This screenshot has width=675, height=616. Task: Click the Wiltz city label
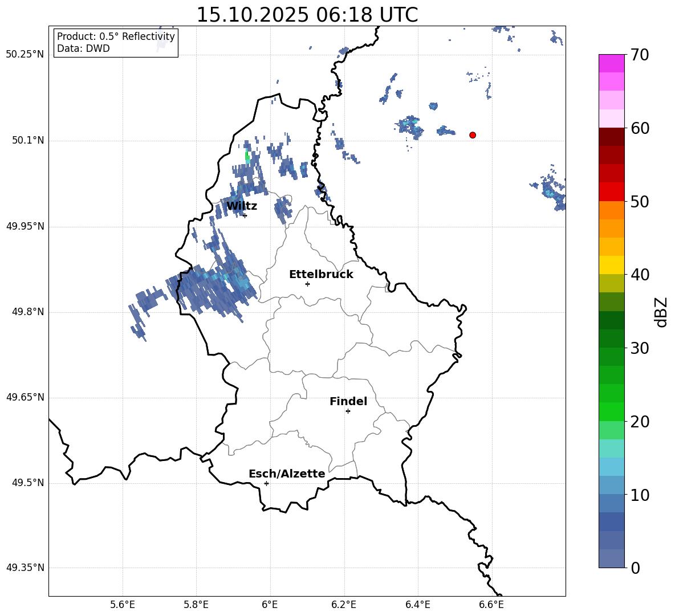pos(242,206)
